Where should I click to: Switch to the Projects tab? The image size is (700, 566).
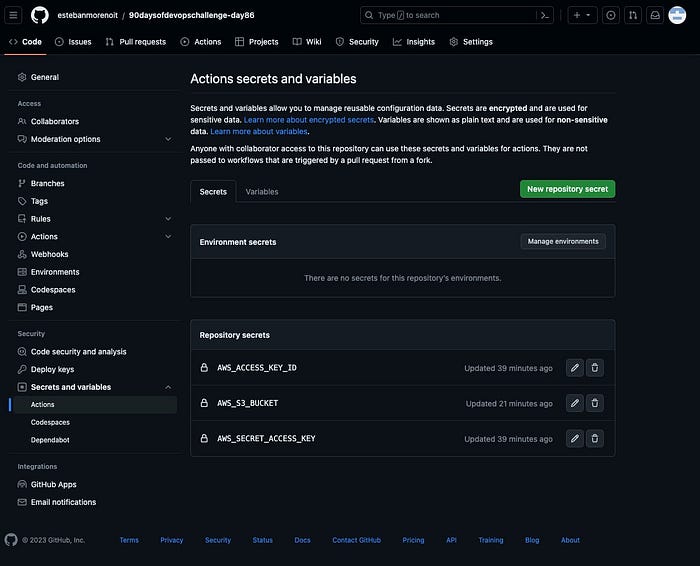(257, 42)
